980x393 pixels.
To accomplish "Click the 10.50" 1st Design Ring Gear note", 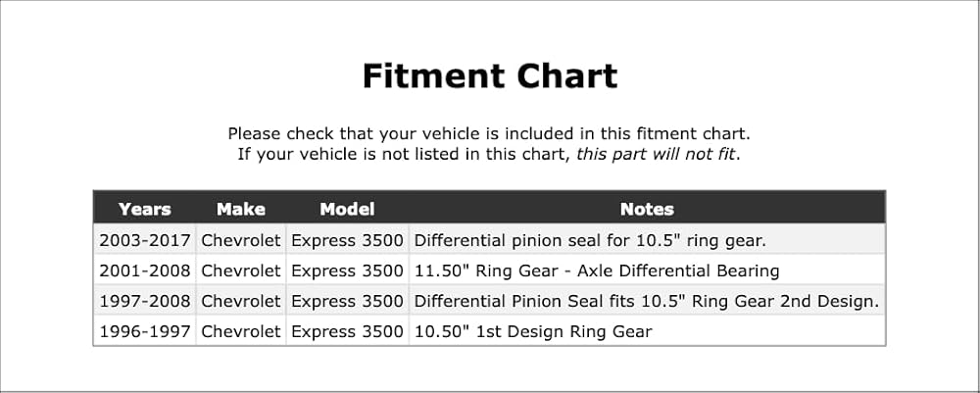I will coord(533,331).
